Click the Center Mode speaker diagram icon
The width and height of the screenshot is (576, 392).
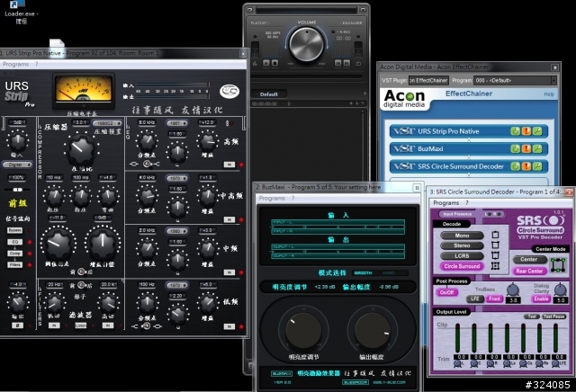pyautogui.click(x=558, y=265)
